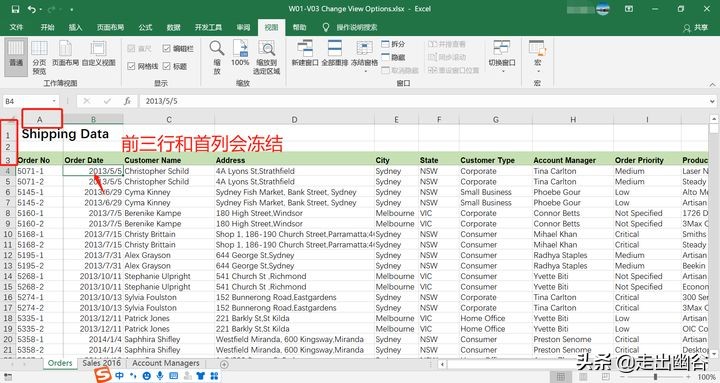Uncheck the 标题 headings checkbox
Viewport: 720px width, 383px height.
166,66
